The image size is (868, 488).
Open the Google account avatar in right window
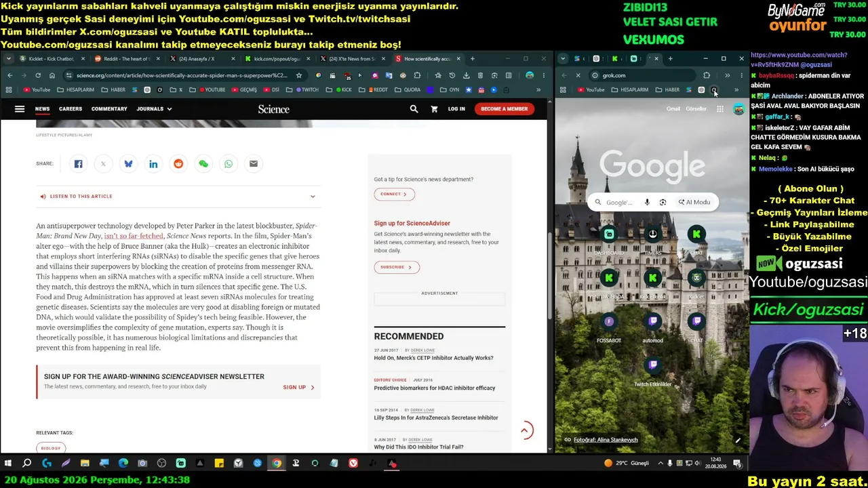[x=738, y=109]
